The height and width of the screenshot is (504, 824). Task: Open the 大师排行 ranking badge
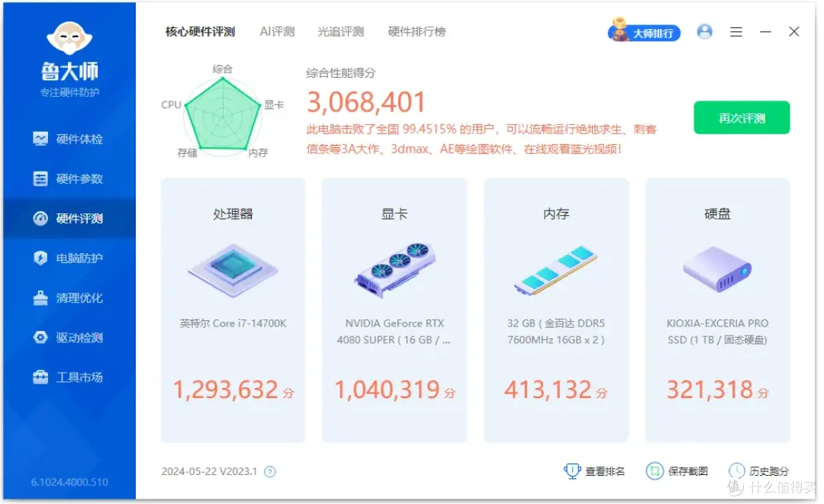(644, 31)
